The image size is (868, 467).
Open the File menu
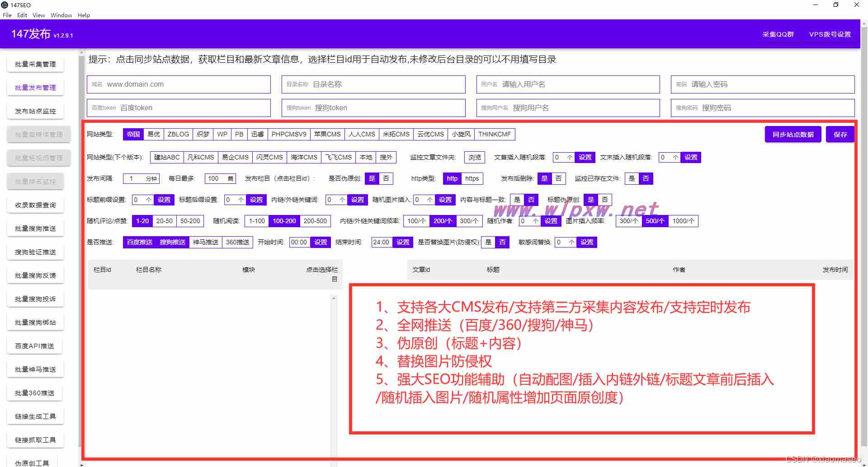(7, 15)
